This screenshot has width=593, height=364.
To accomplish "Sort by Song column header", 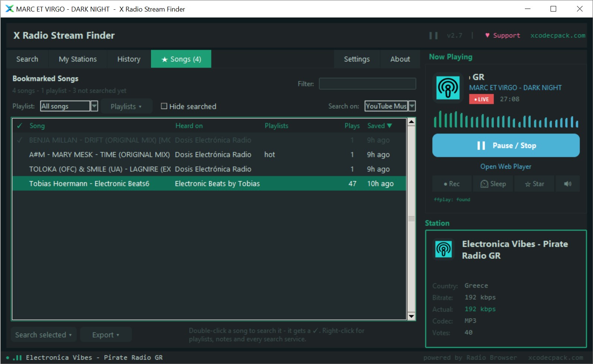I will click(x=37, y=126).
